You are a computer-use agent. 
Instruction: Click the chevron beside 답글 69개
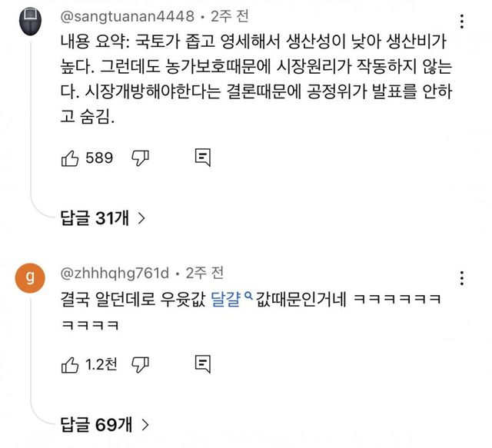pos(141,423)
